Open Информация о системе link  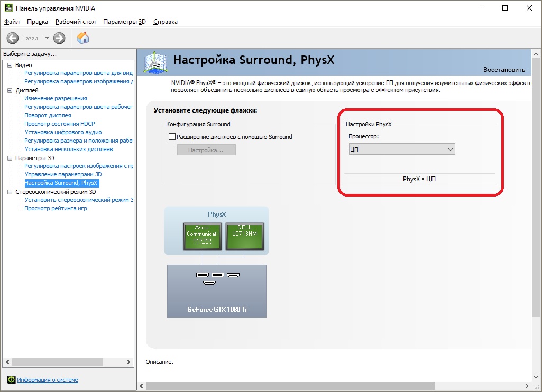point(48,380)
